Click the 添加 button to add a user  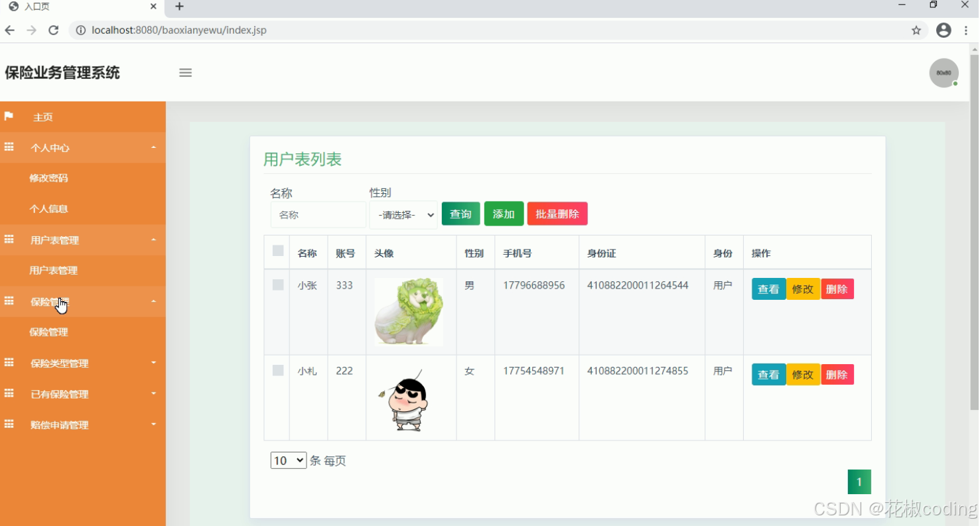[x=504, y=214]
